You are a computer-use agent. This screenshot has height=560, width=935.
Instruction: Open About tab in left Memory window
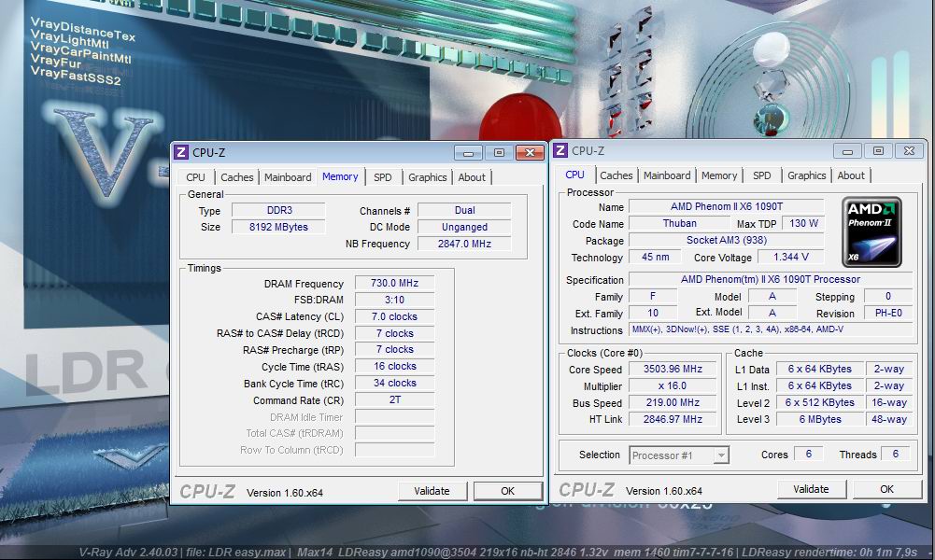472,177
